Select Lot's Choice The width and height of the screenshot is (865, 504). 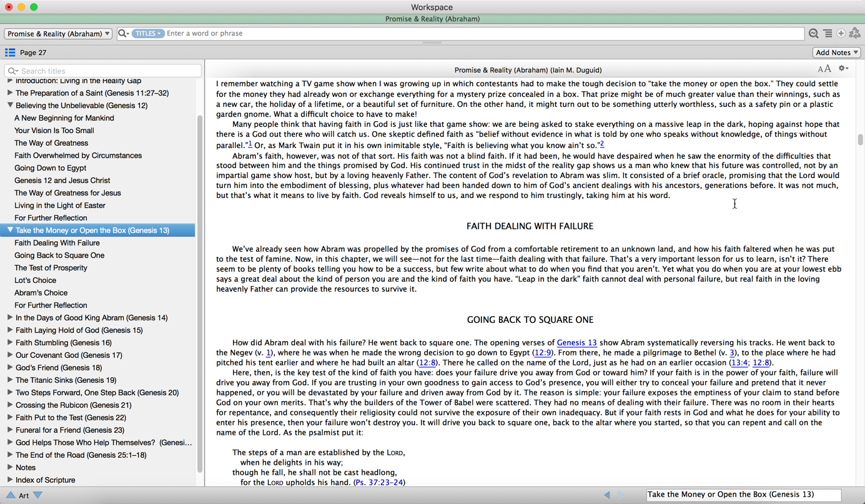[x=35, y=280]
